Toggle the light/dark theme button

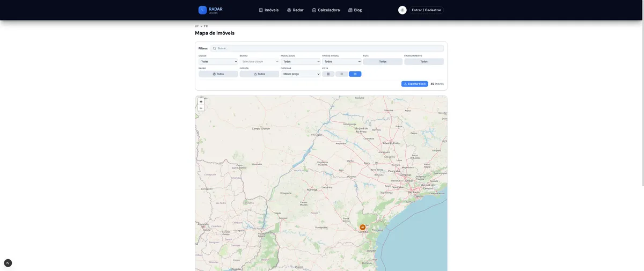[x=402, y=10]
